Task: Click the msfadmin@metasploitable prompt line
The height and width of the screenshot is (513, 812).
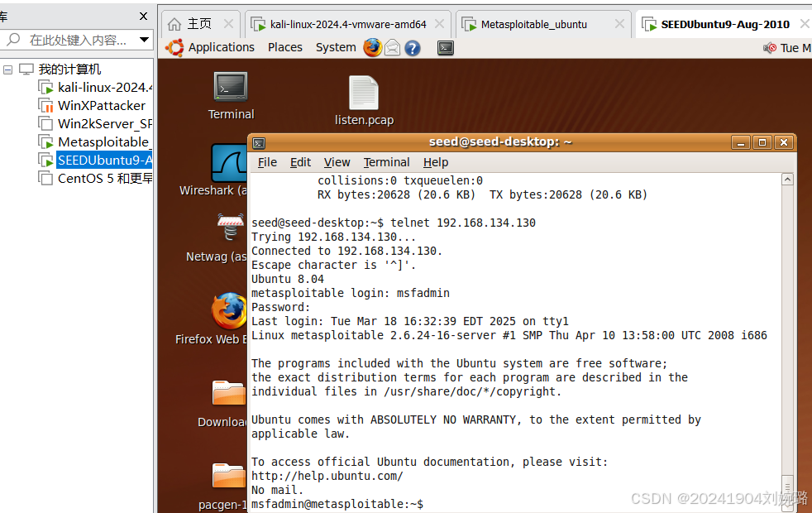Action: (x=337, y=504)
